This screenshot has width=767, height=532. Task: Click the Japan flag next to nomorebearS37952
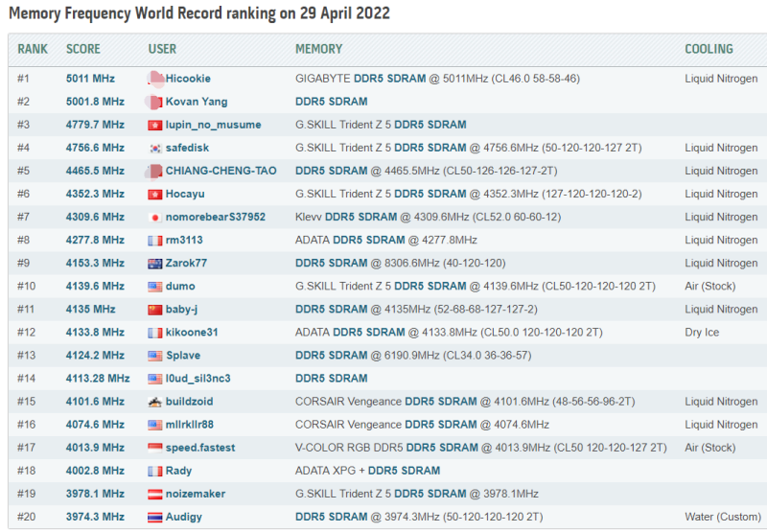click(x=155, y=218)
